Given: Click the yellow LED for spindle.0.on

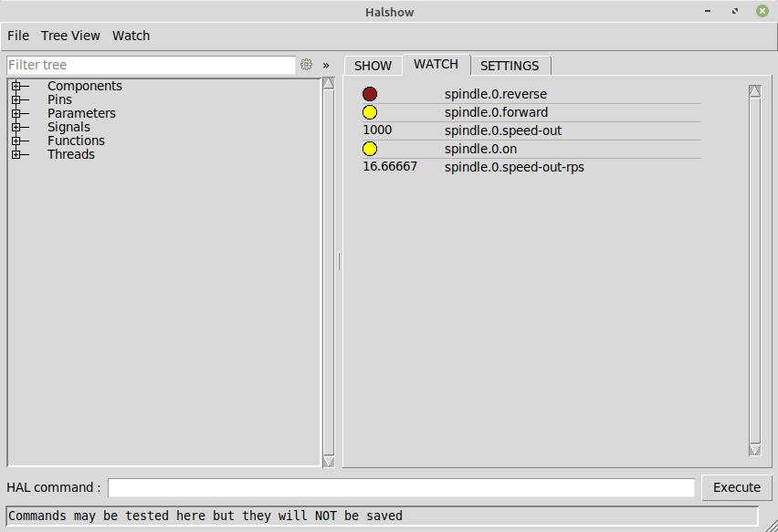Looking at the screenshot, I should click(370, 148).
